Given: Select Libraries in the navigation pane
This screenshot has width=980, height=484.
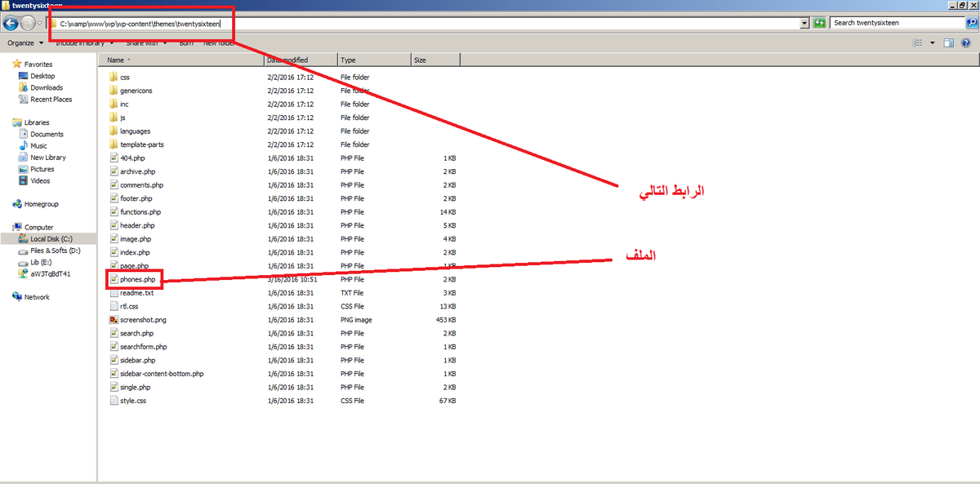Looking at the screenshot, I should coord(37,122).
